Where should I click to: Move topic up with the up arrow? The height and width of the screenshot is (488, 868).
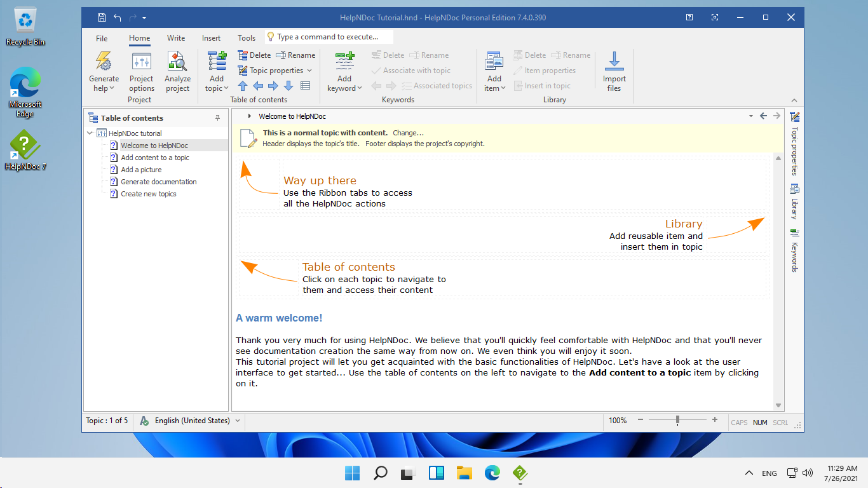(243, 86)
